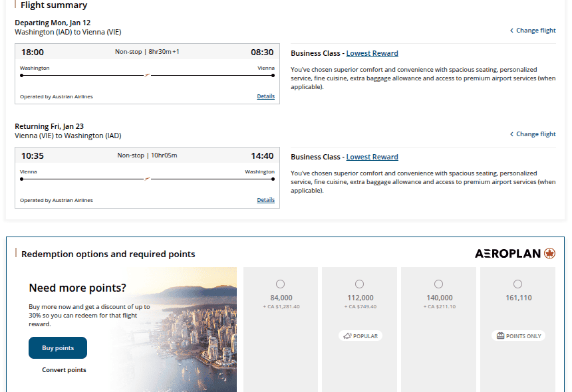Click the Aeroplan maple leaf logo icon

pyautogui.click(x=549, y=253)
